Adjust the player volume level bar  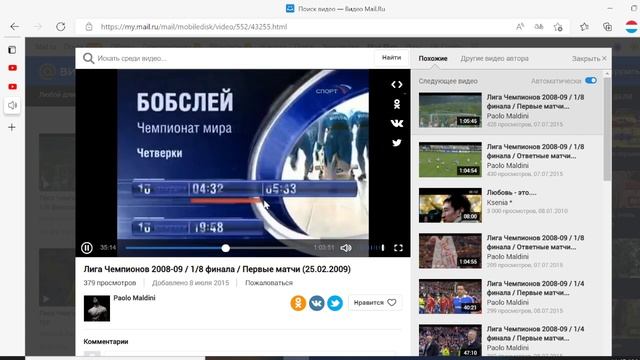point(371,248)
